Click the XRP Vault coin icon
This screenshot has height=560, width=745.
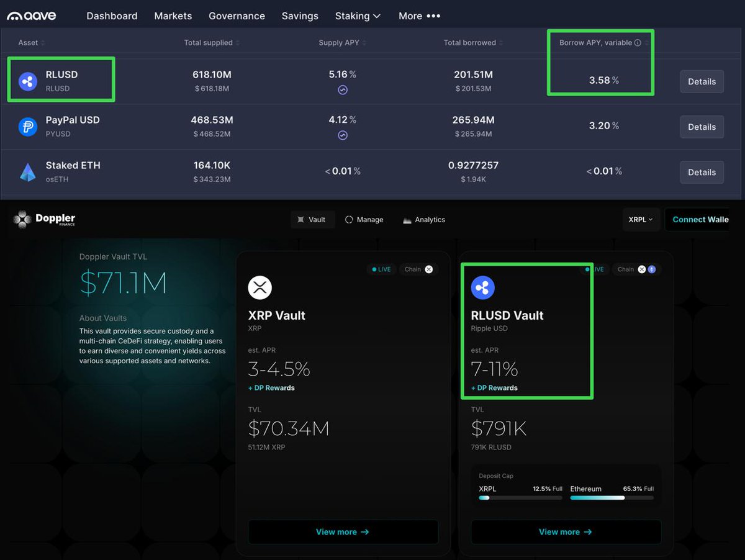point(260,287)
